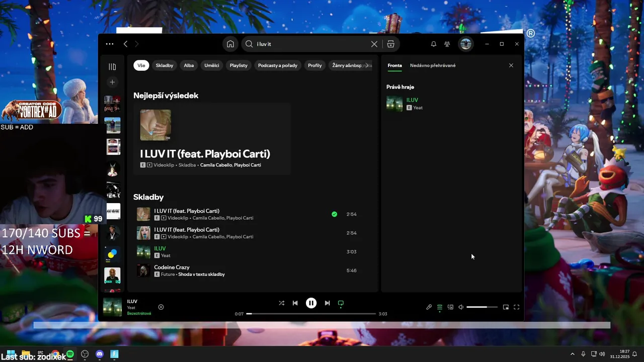This screenshot has width=644, height=362.
Task: Open the Friend Activity icon
Action: tap(447, 44)
